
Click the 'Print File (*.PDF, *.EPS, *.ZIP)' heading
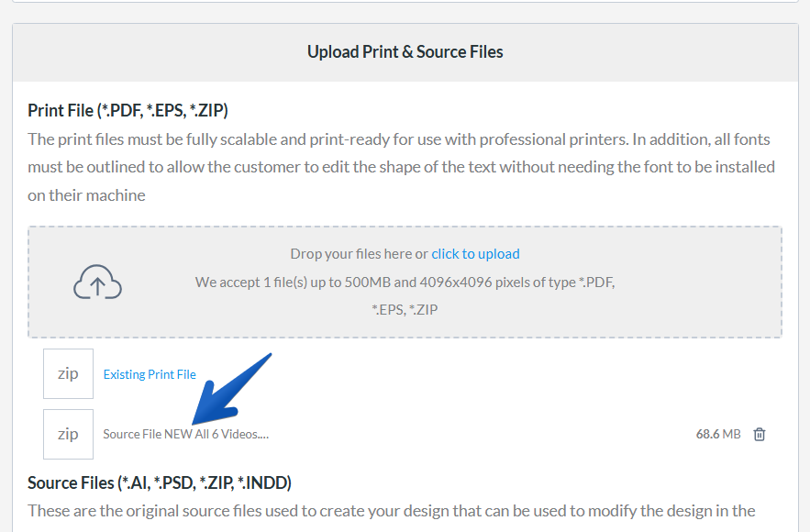[x=128, y=111]
